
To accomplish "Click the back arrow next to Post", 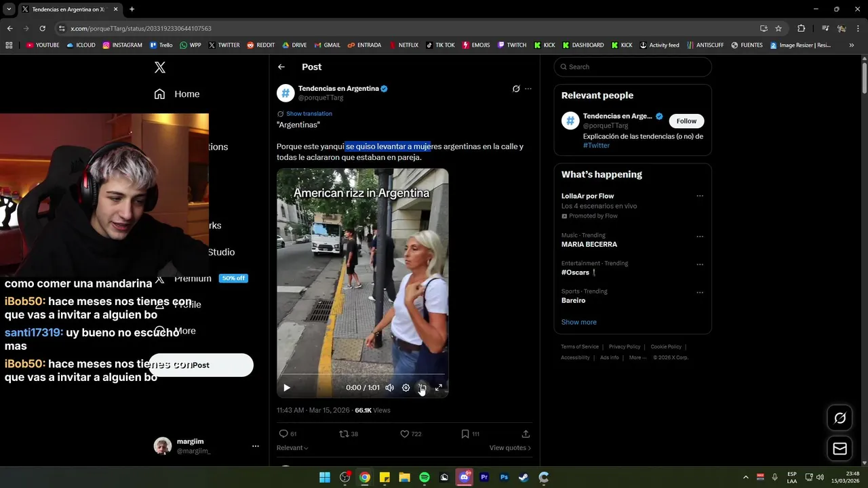I will click(281, 67).
